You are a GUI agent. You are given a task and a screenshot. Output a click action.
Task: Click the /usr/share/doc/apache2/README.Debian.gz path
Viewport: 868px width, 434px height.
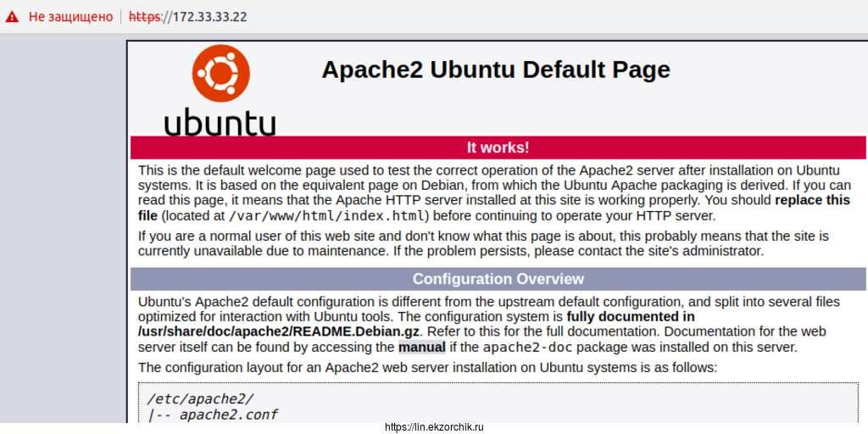[x=279, y=331]
